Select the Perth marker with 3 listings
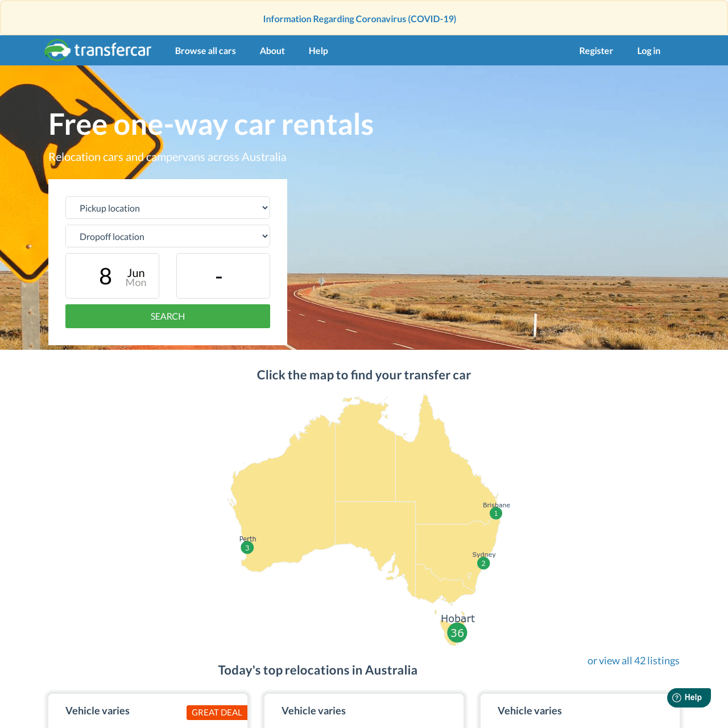This screenshot has width=728, height=728. click(x=247, y=548)
